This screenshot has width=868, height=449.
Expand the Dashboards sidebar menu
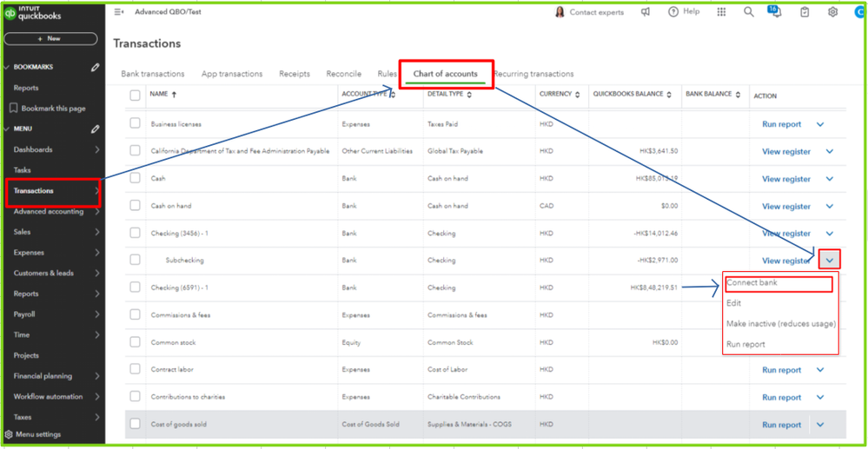(x=96, y=149)
